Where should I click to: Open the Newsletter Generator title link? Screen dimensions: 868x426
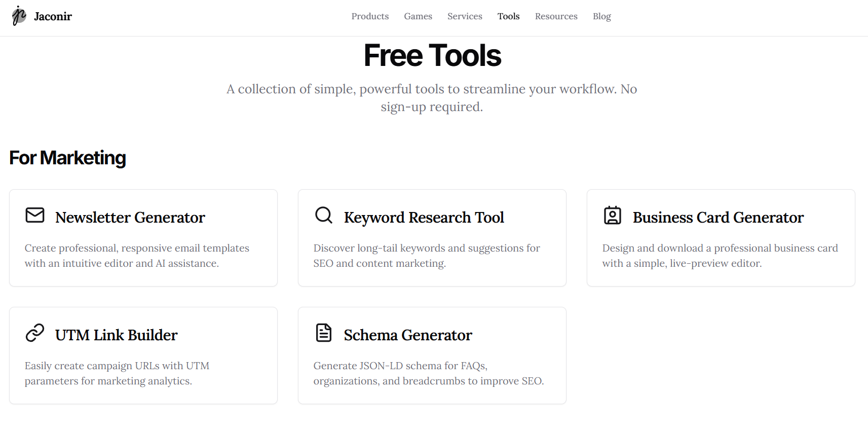(x=130, y=217)
